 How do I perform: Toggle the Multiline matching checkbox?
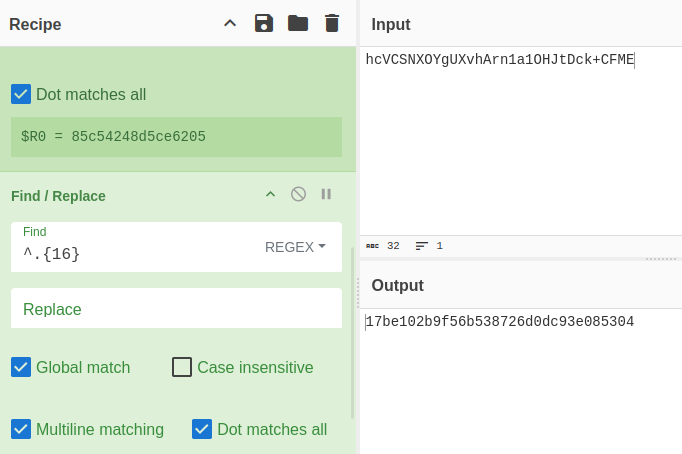click(21, 429)
